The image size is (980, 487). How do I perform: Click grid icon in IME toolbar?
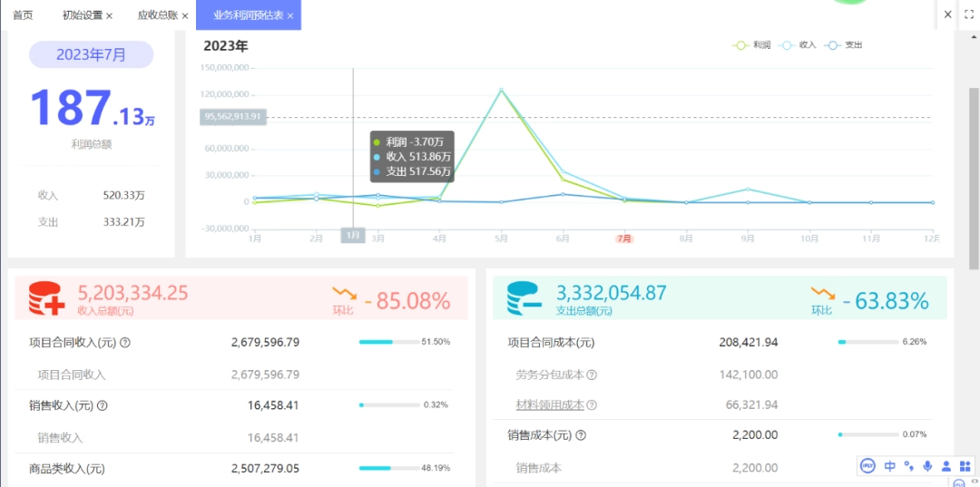click(x=965, y=466)
